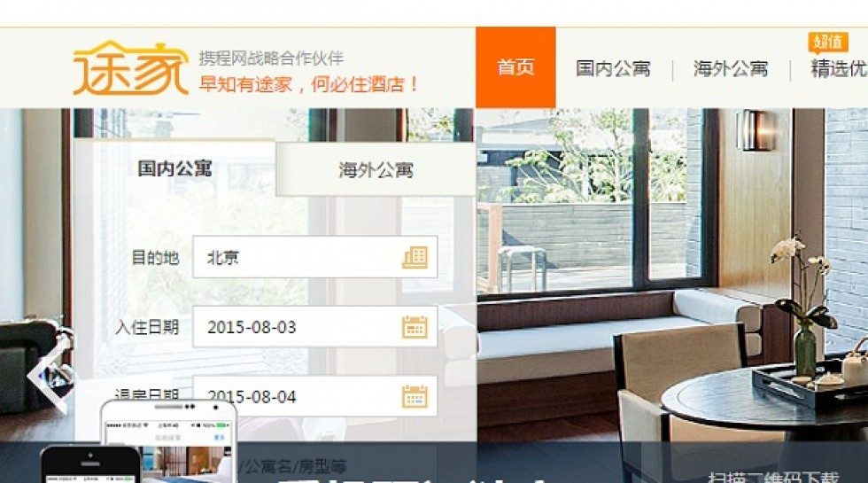Switch to the 海外公寓 tab in the search panel
This screenshot has height=483, width=868.
click(x=376, y=169)
